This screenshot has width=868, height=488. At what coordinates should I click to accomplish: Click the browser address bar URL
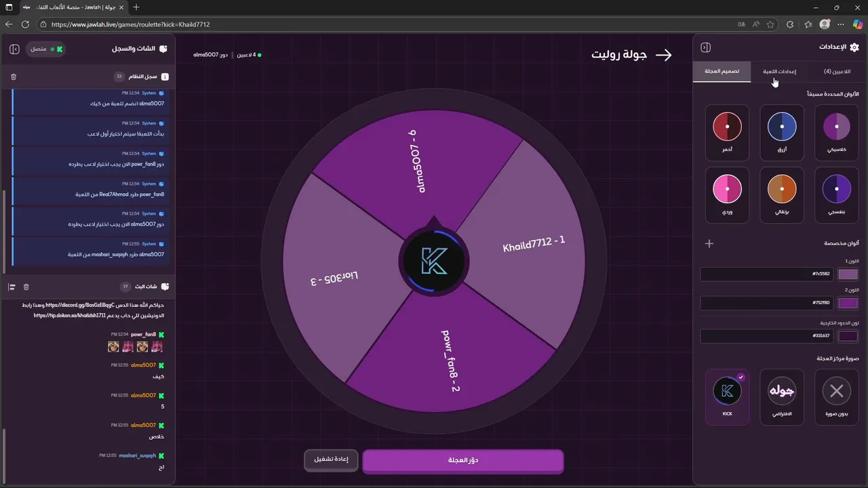(130, 24)
